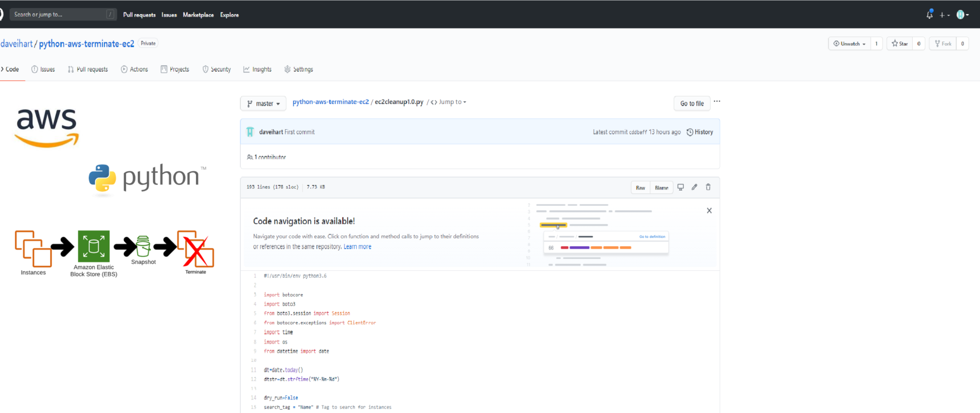The image size is (980, 413).
Task: Click the dt=date.today() code line
Action: tap(284, 370)
